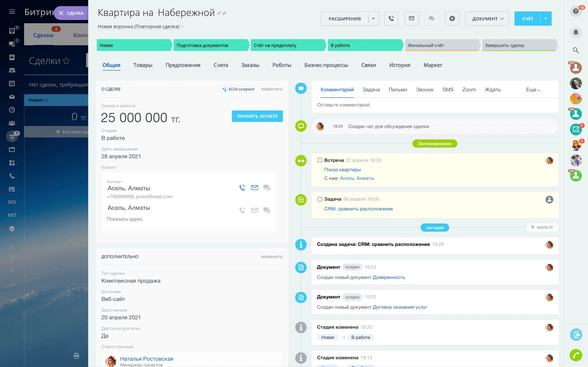Open notifications via the bell icon
The height and width of the screenshot is (367, 588).
pos(576,32)
